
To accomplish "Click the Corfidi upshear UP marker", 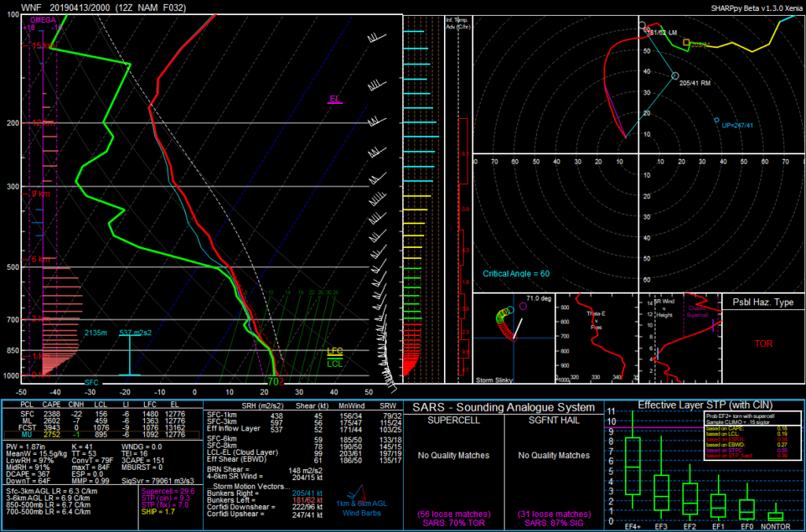I will [x=716, y=120].
